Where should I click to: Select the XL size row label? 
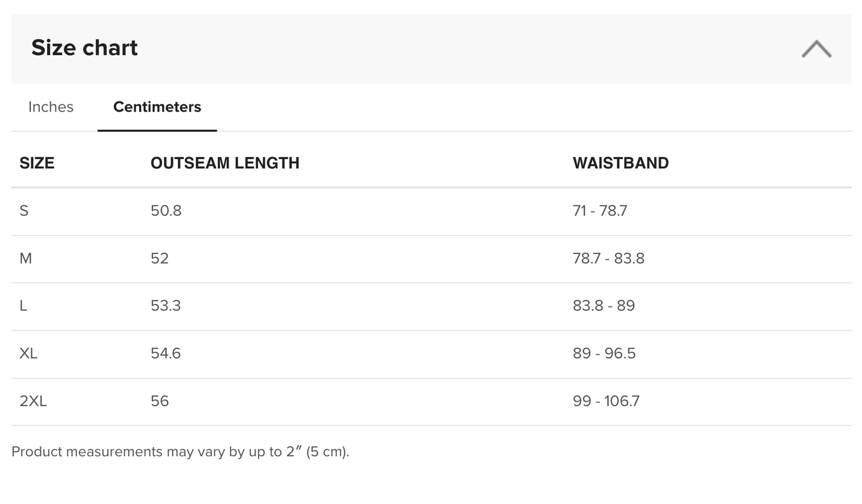coord(28,353)
